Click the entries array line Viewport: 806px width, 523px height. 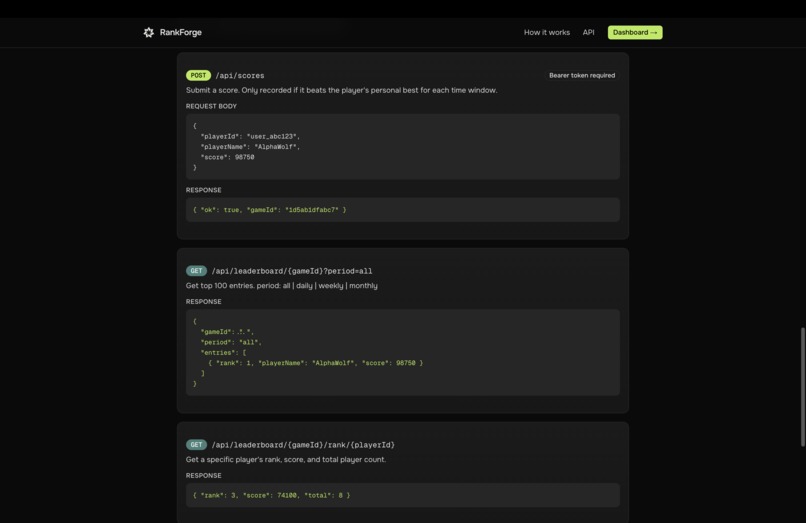click(x=223, y=352)
